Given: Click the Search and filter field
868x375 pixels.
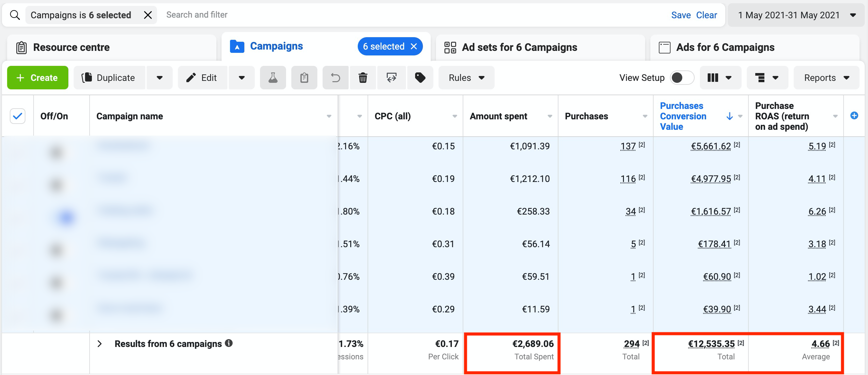Looking at the screenshot, I should click(x=404, y=15).
